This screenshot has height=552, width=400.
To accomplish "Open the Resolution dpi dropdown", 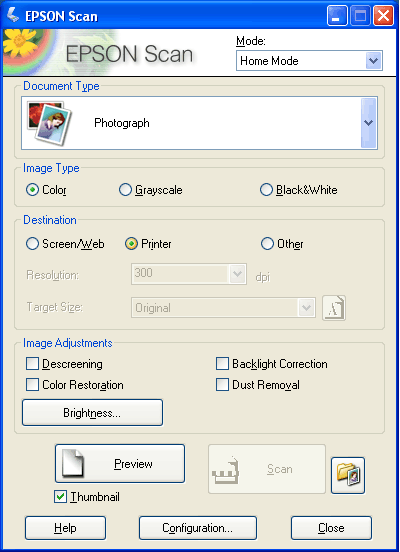I will click(x=189, y=274).
